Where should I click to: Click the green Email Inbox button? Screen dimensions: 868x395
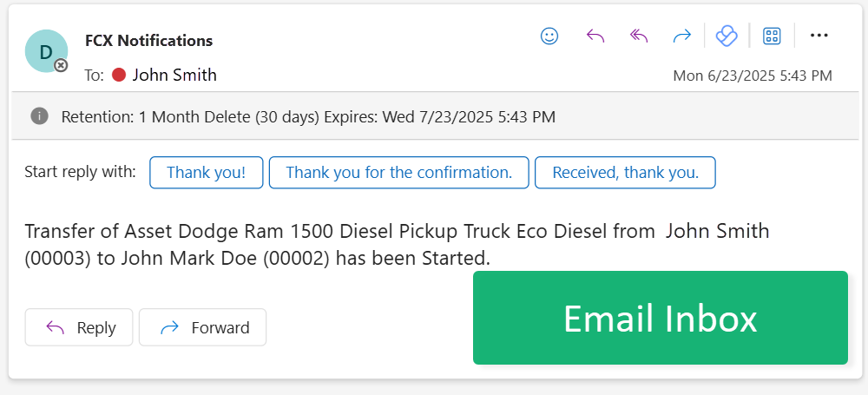click(x=660, y=318)
